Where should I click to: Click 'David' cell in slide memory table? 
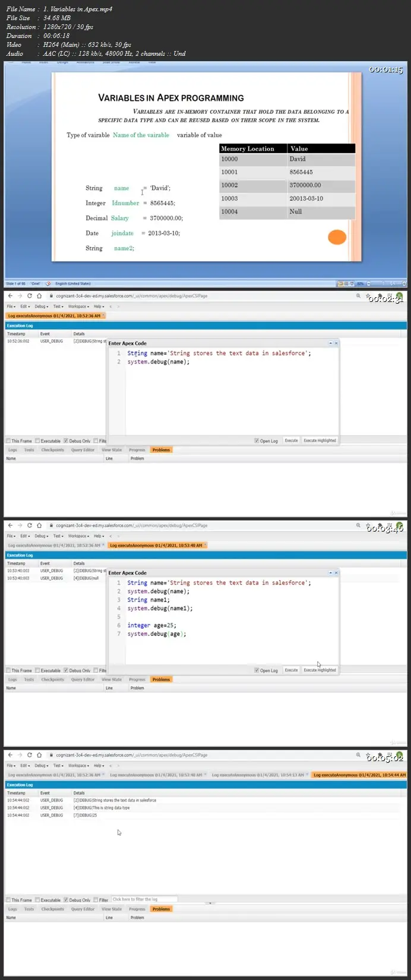321,160
